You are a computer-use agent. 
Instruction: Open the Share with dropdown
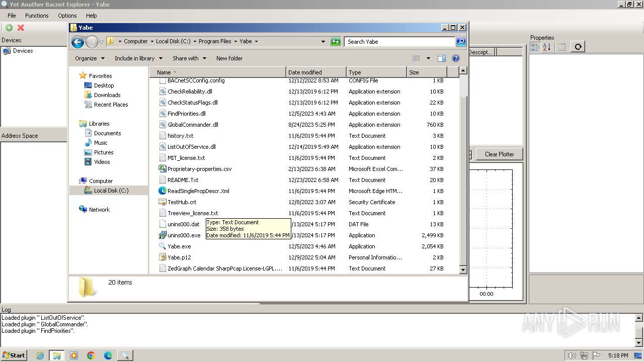coord(189,58)
